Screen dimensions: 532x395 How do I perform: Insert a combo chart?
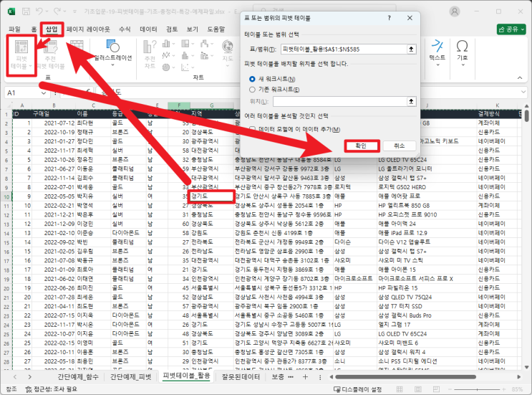click(x=204, y=55)
